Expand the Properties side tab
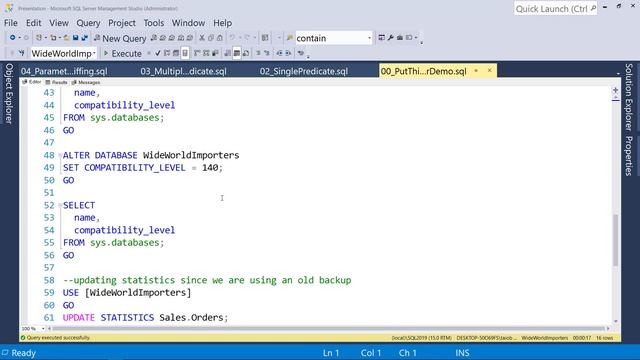 click(629, 156)
